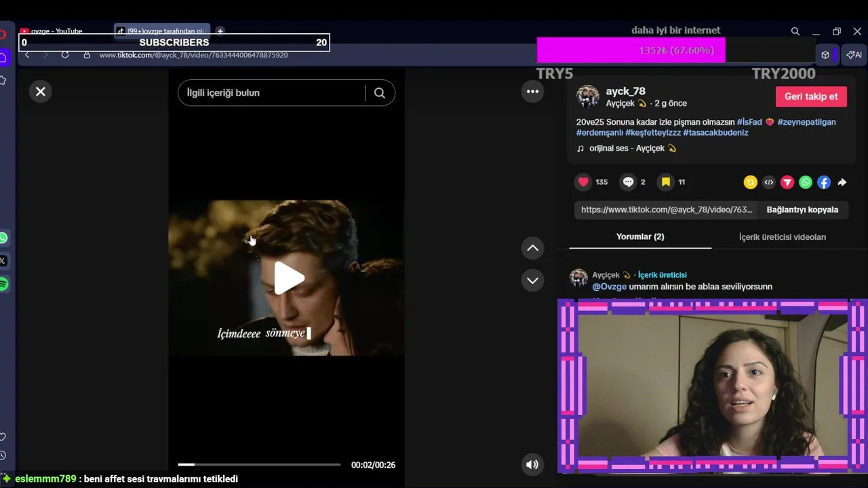868x488 pixels.
Task: Open the #tasacakbudeniz hashtag
Action: 715,133
